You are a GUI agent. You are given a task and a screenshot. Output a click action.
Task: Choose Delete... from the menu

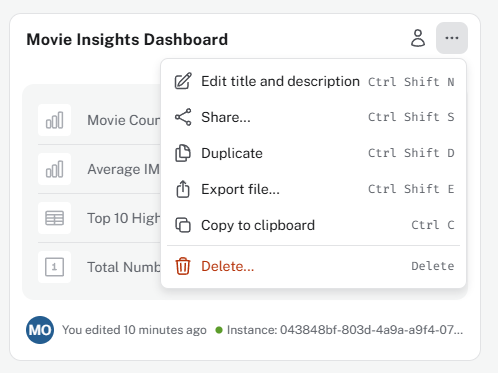click(313, 266)
